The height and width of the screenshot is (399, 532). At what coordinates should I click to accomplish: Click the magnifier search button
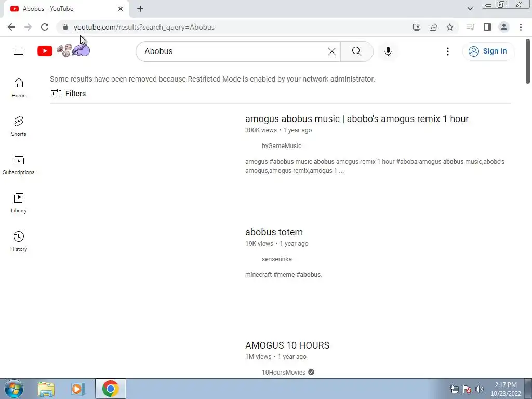point(356,51)
